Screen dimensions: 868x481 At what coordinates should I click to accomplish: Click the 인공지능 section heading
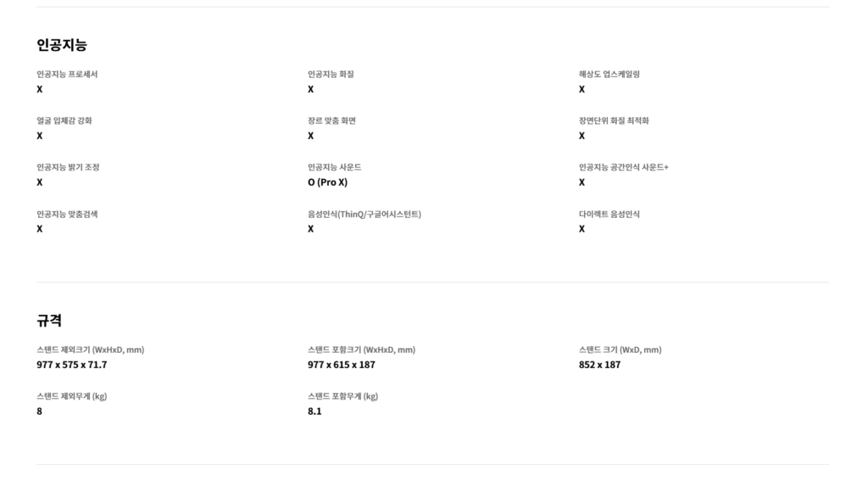62,45
